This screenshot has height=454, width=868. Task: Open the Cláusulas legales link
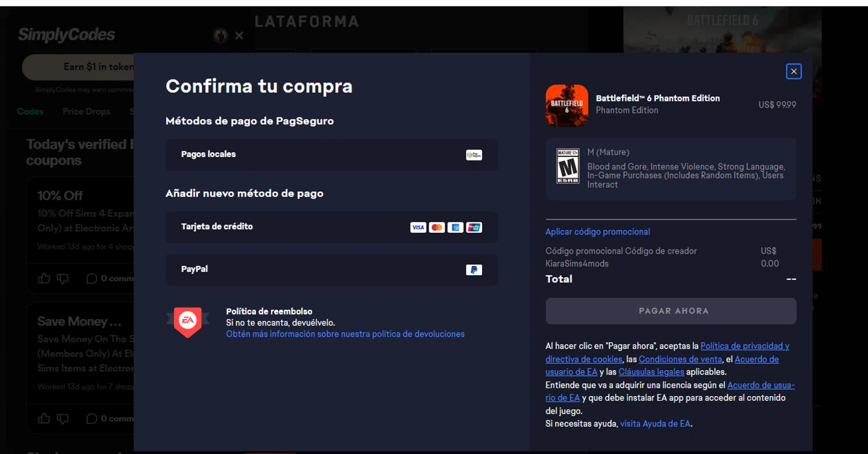tap(651, 372)
